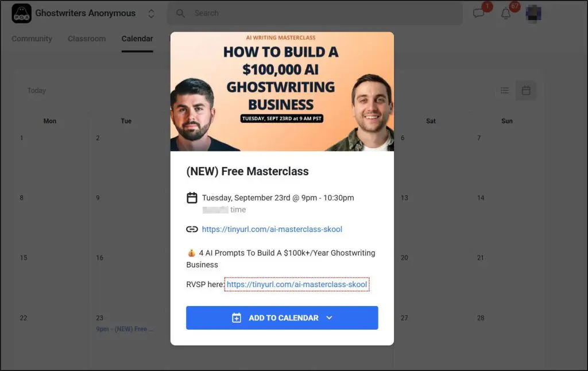Viewport: 588px width, 371px height.
Task: Click the search magnifier icon
Action: (180, 13)
